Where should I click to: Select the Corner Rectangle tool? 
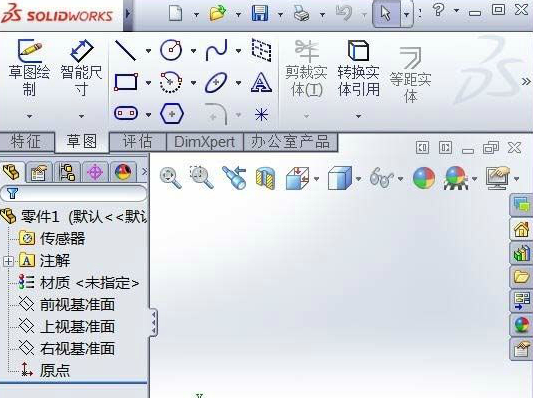pyautogui.click(x=126, y=82)
